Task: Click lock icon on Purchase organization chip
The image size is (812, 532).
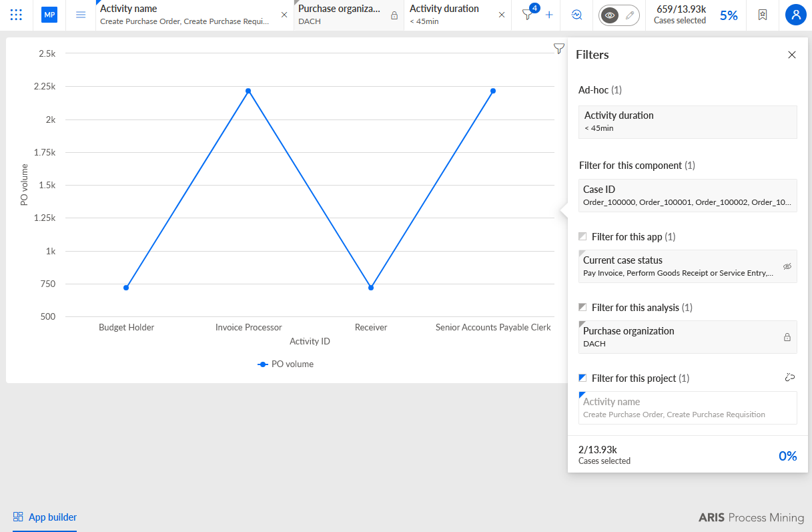Action: pos(394,15)
